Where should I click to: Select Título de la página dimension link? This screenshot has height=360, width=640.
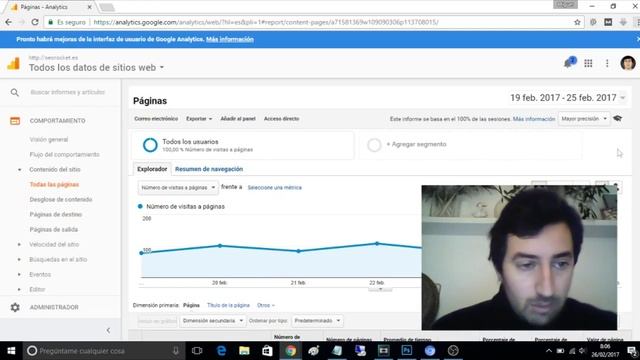(x=228, y=305)
